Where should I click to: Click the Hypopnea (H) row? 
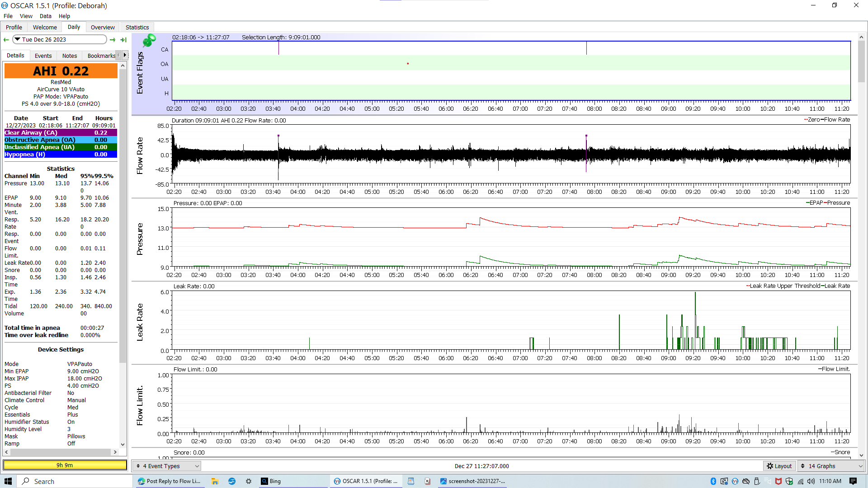click(61, 154)
